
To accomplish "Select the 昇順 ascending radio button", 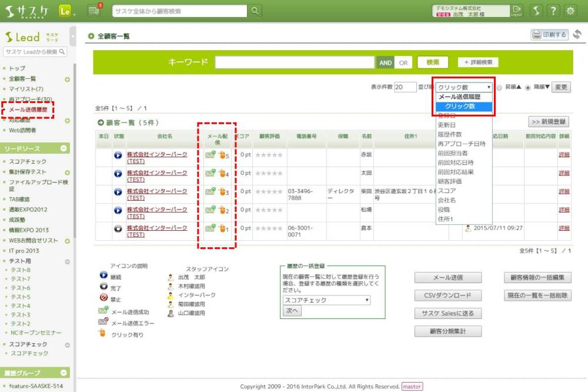I will 499,87.
